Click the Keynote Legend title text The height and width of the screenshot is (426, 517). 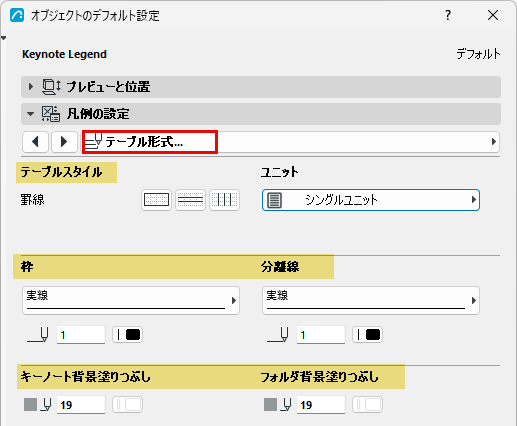pyautogui.click(x=64, y=54)
